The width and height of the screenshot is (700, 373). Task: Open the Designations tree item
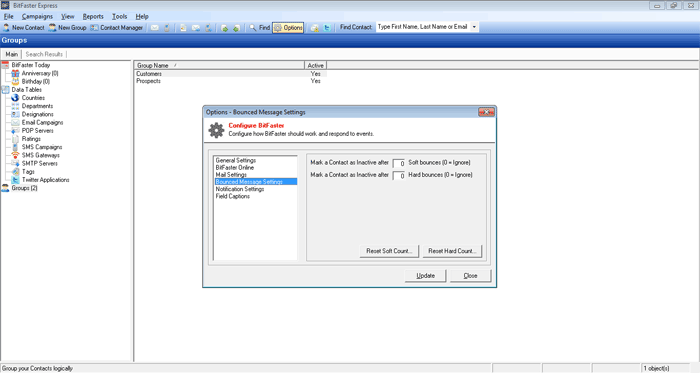(x=33, y=114)
